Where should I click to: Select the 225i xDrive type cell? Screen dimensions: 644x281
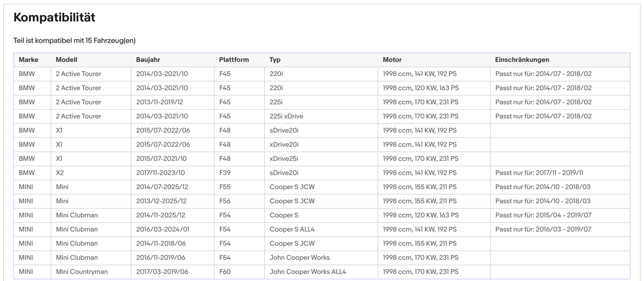point(321,116)
